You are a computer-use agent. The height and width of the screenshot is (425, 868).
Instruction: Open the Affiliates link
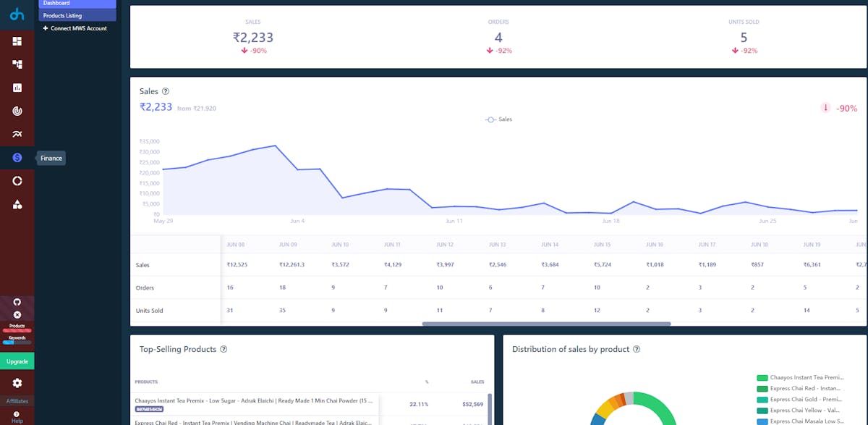17,401
